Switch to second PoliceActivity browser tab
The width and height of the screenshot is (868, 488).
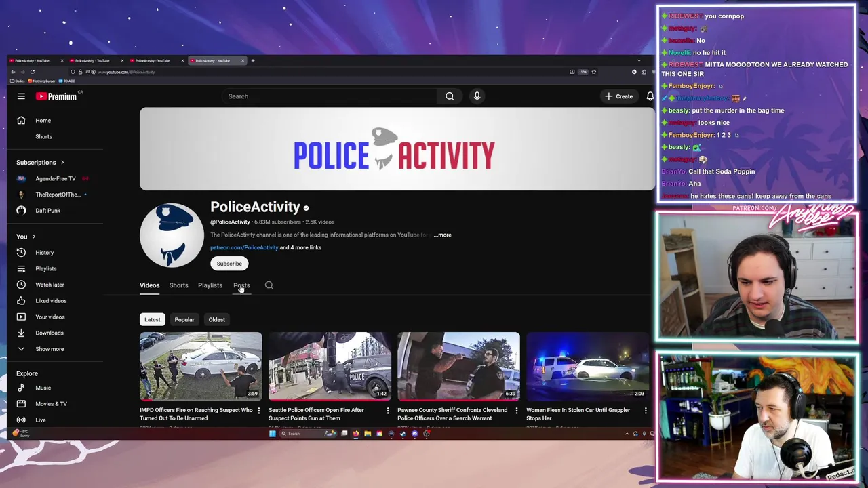[94, 61]
